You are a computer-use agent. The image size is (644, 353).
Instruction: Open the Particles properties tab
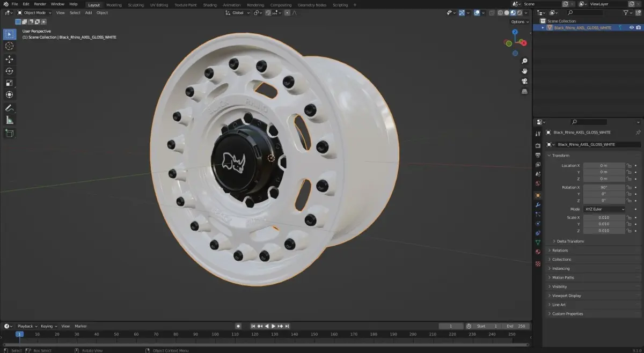click(x=538, y=215)
